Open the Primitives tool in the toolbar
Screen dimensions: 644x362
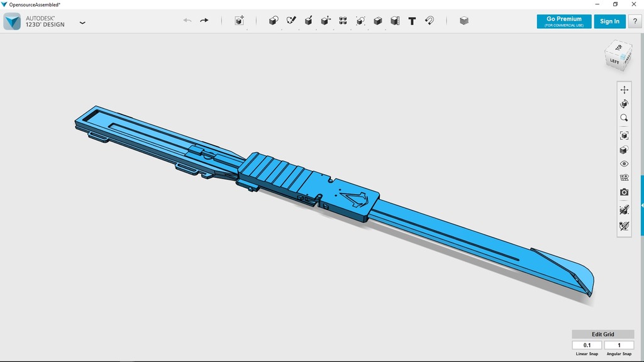click(273, 21)
